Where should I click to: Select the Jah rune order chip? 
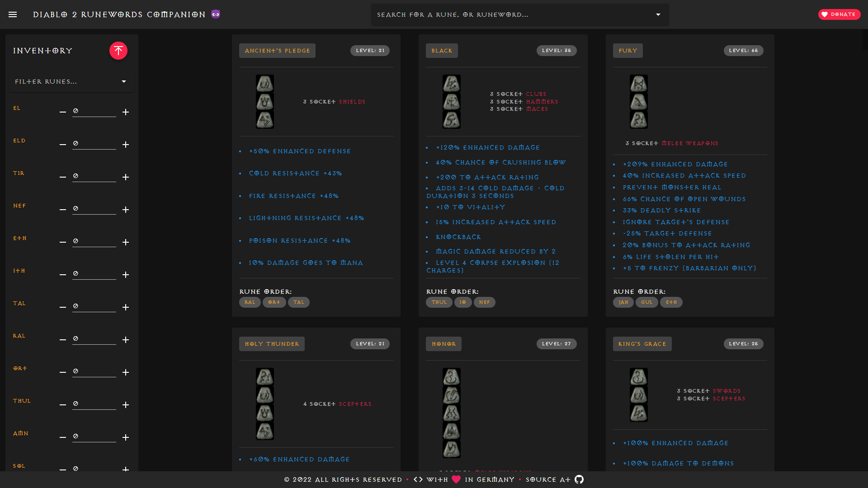pos(623,302)
